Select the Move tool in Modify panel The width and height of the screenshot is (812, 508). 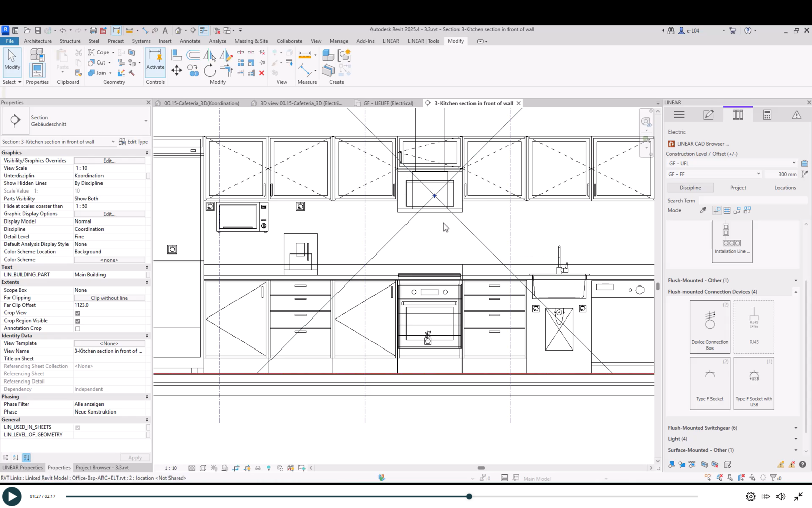pyautogui.click(x=176, y=70)
